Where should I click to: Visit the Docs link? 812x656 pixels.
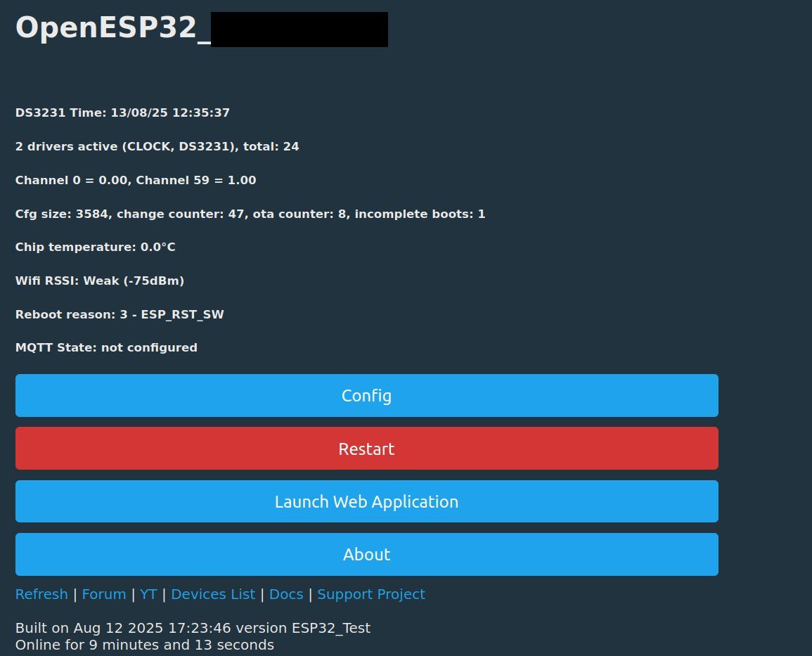[x=286, y=594]
